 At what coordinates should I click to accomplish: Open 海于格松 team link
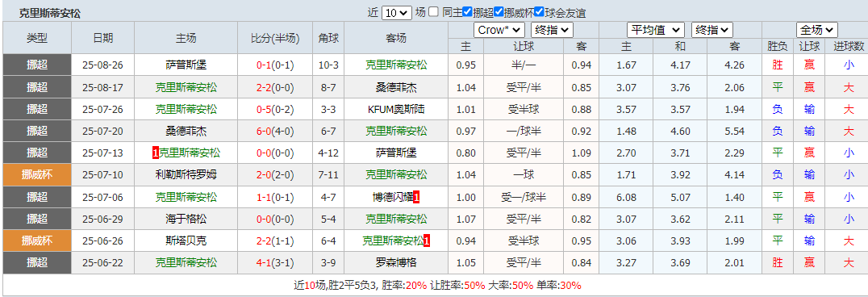[x=186, y=219]
